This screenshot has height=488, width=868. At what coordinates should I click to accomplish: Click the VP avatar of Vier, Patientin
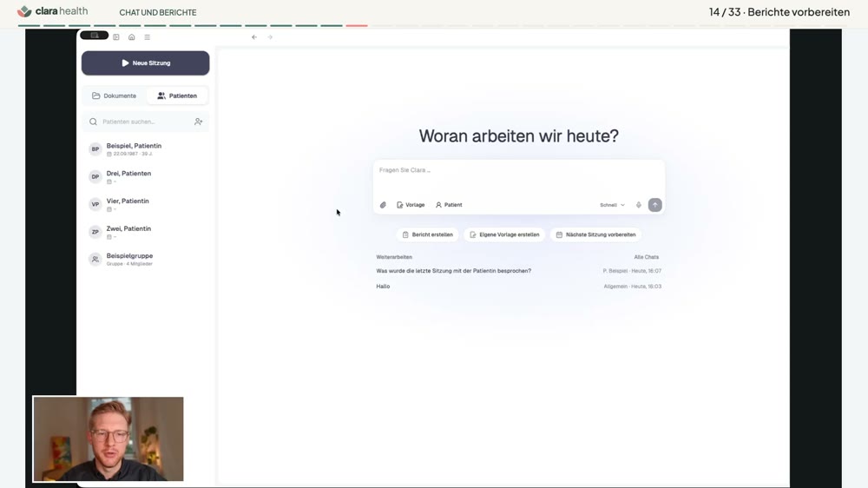click(95, 204)
